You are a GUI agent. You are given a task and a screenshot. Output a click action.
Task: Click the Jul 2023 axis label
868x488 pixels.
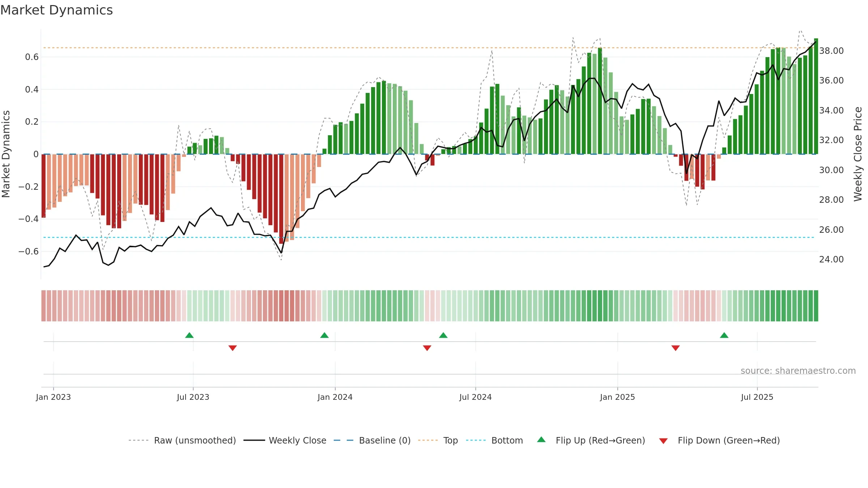(193, 397)
